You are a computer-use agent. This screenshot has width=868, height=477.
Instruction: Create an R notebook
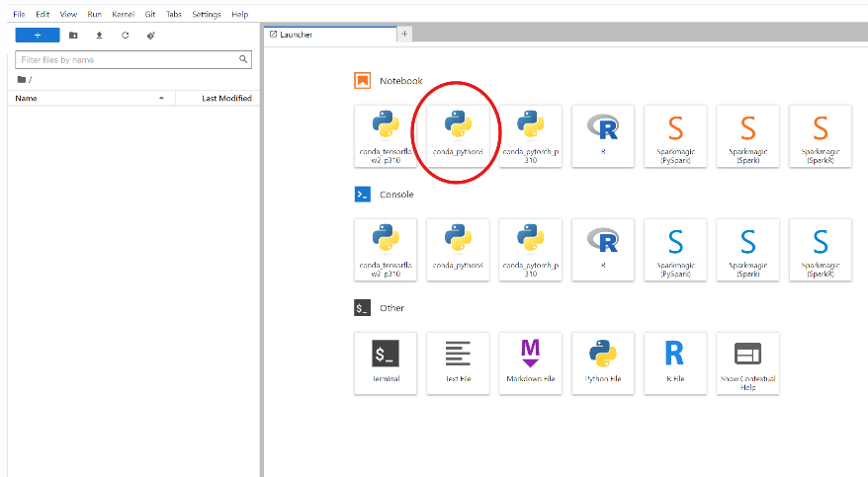603,136
